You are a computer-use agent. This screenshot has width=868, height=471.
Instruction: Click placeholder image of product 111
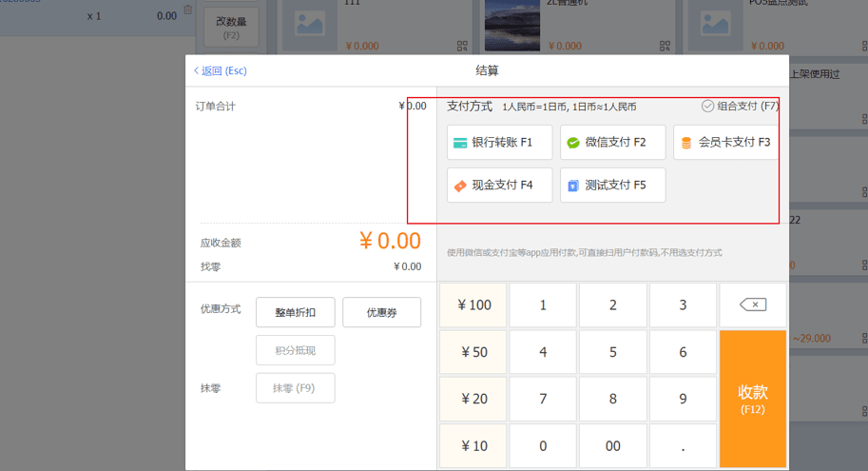click(x=310, y=26)
